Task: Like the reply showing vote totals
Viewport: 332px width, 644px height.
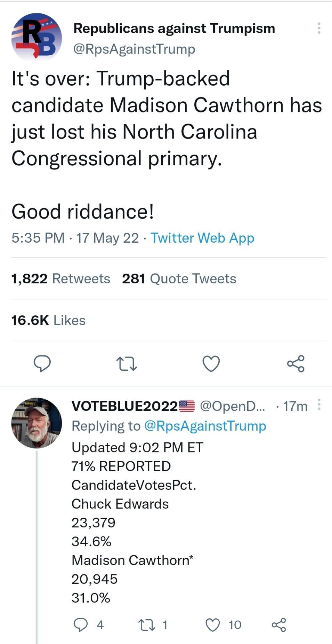Action: point(212,624)
